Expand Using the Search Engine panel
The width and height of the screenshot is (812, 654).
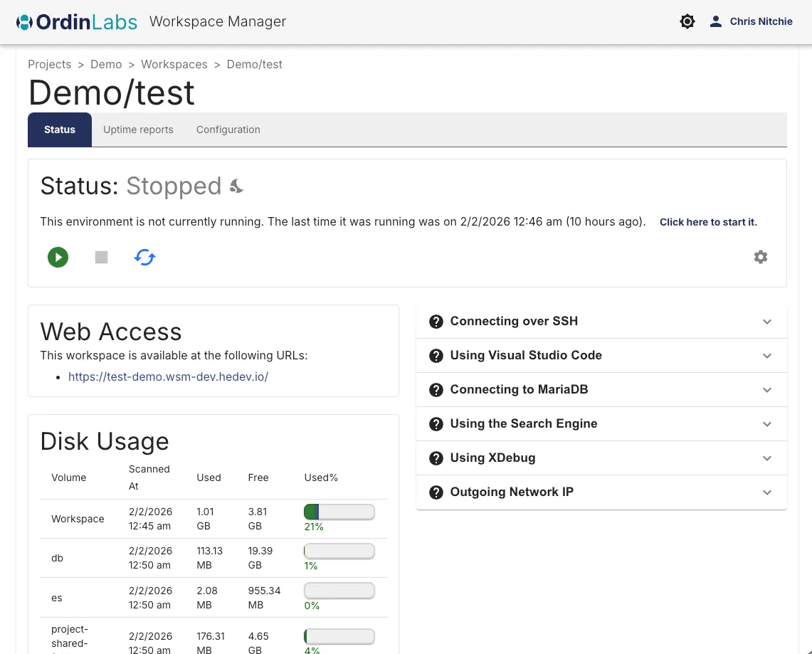[766, 424]
